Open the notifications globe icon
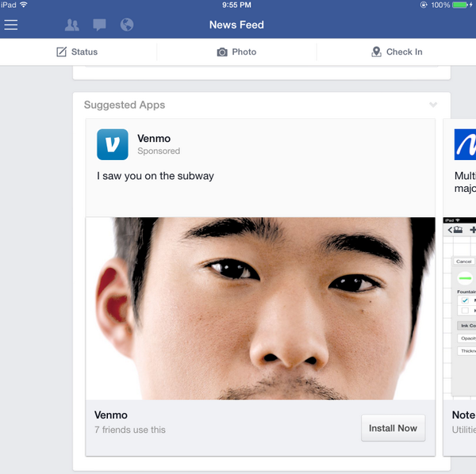The height and width of the screenshot is (474, 476). [x=127, y=25]
